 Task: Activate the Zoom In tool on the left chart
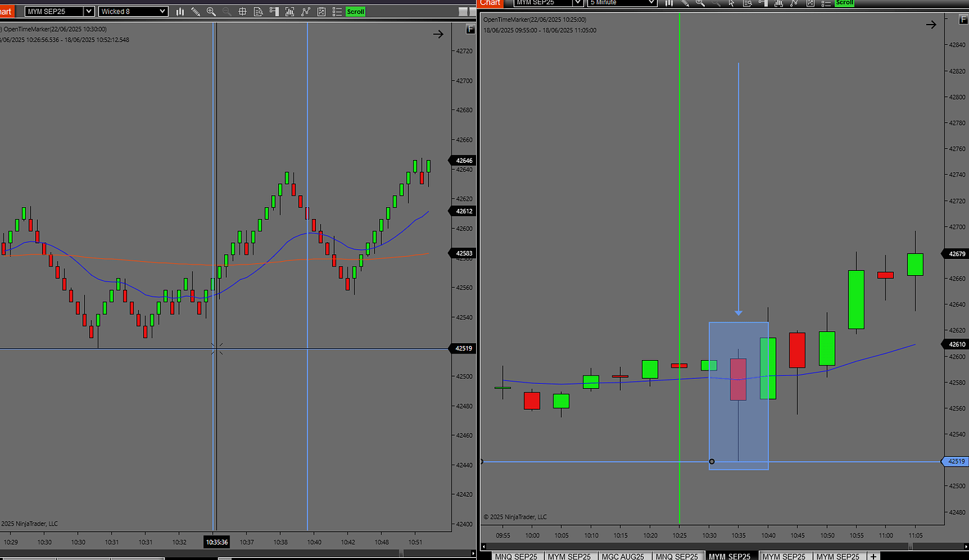tap(211, 11)
